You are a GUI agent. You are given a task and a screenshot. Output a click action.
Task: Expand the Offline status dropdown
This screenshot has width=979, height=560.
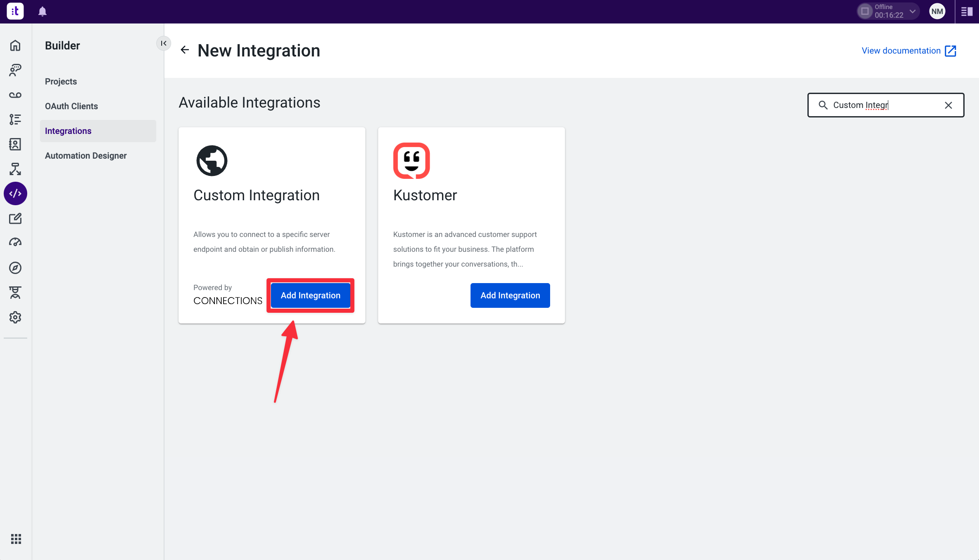[913, 12]
